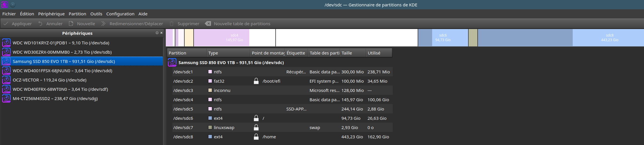644x145 pixels.
Task: Sort by the Étiquette column header
Action: (x=296, y=53)
